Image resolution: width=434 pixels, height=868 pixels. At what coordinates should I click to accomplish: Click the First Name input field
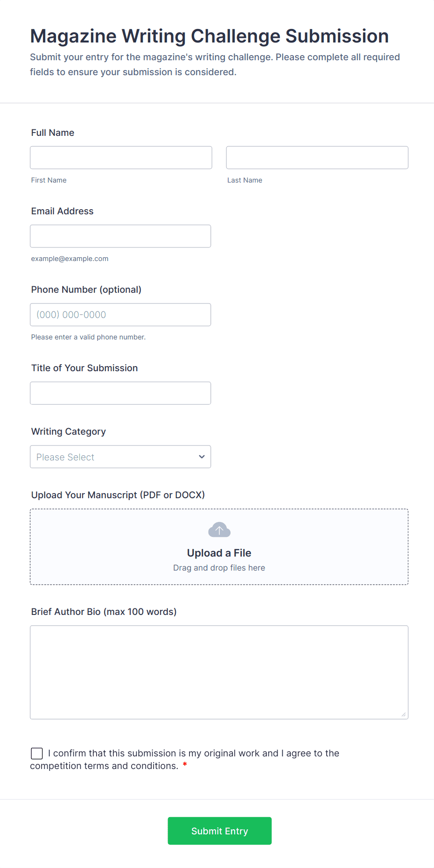pyautogui.click(x=121, y=158)
